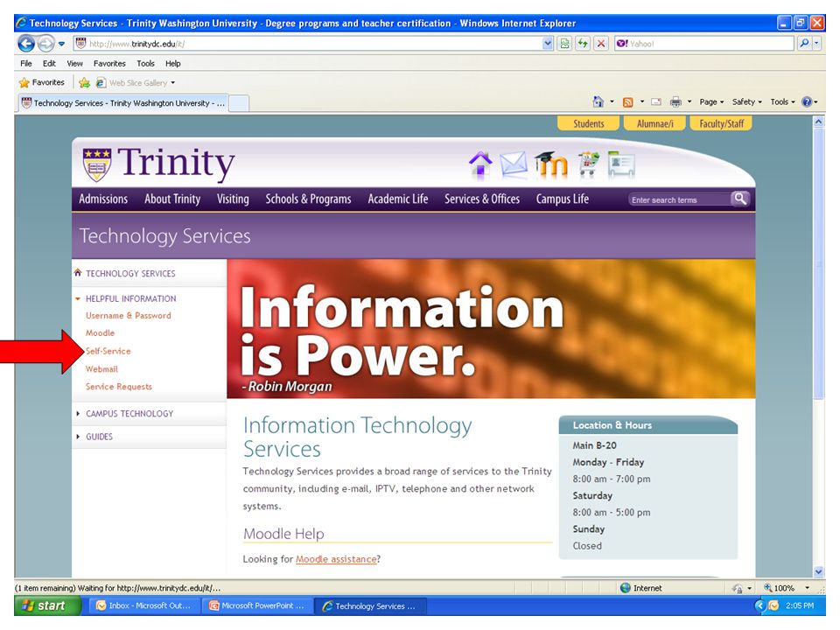Open the command bar Tools dropdown

click(782, 101)
